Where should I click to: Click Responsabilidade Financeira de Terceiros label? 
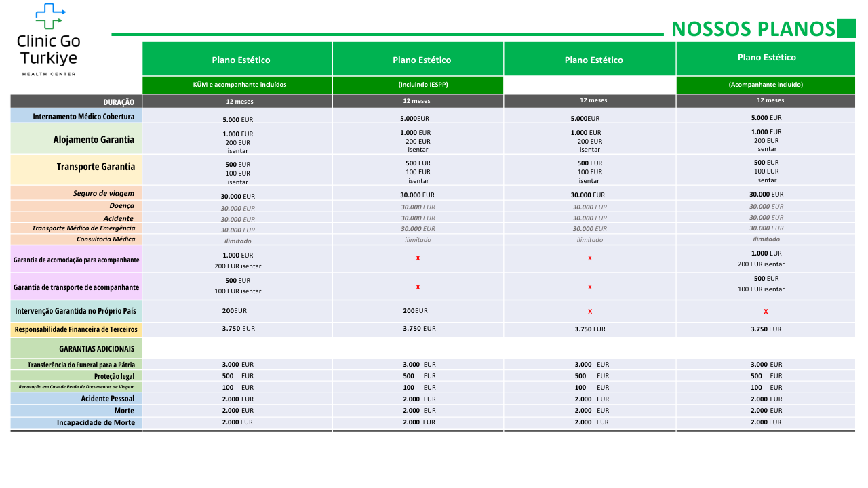pos(76,329)
